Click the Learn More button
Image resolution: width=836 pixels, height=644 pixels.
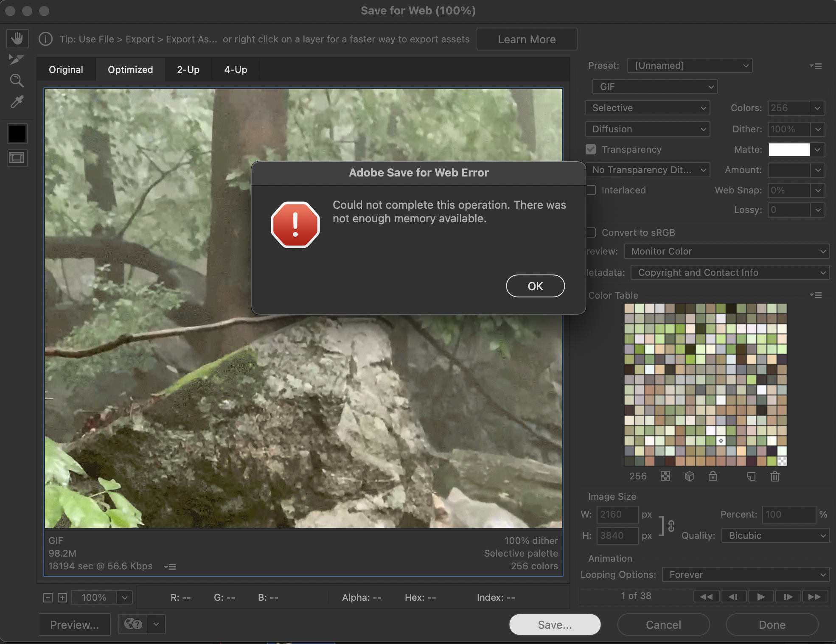527,39
